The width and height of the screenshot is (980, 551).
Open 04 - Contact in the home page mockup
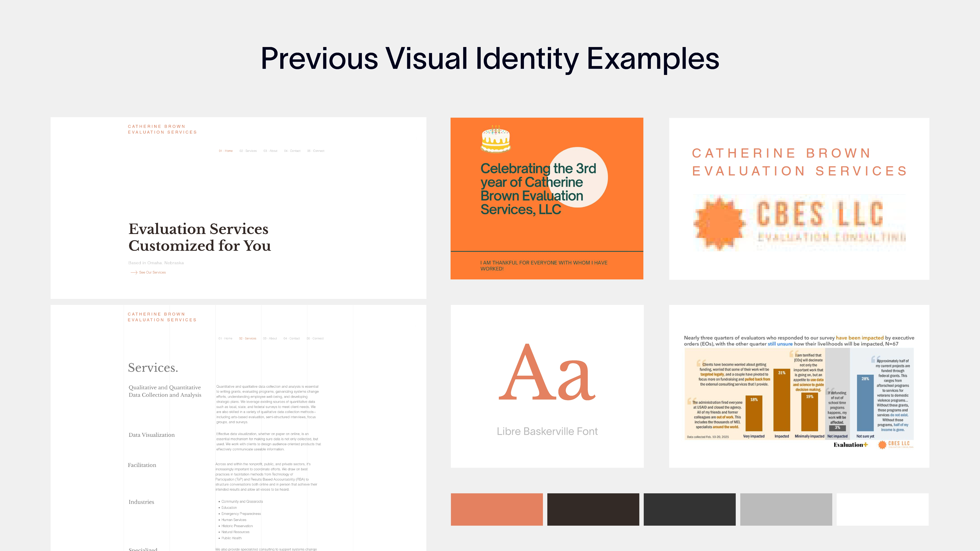point(292,151)
